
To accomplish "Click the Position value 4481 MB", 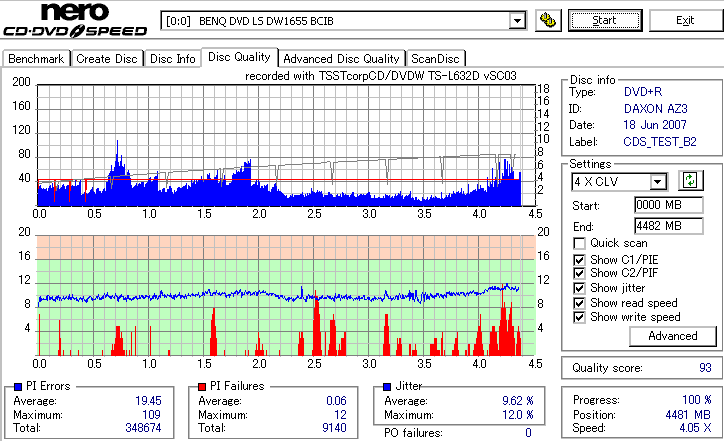I will coord(688,415).
